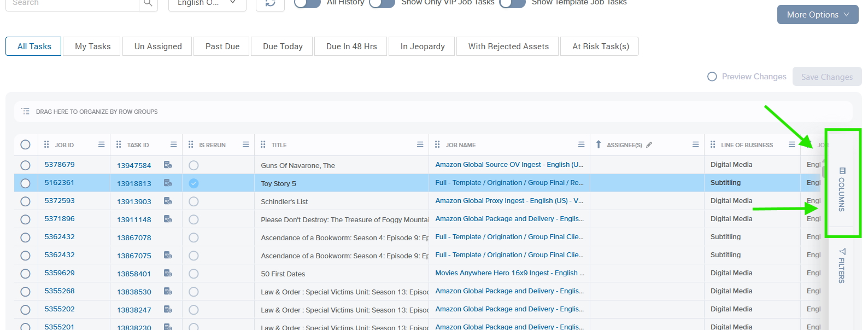Open the TITLE column menu icon
Screen dimensions: 868x330
420,144
